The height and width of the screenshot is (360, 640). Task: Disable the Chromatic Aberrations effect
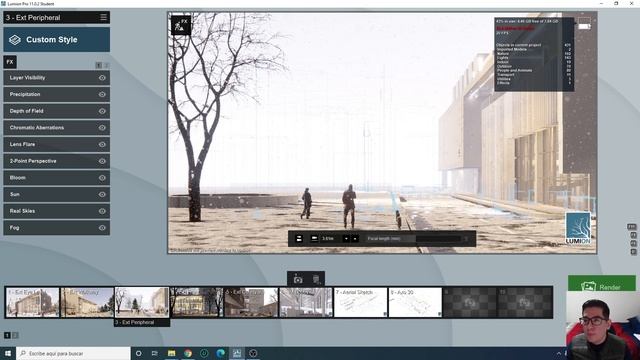tap(102, 128)
